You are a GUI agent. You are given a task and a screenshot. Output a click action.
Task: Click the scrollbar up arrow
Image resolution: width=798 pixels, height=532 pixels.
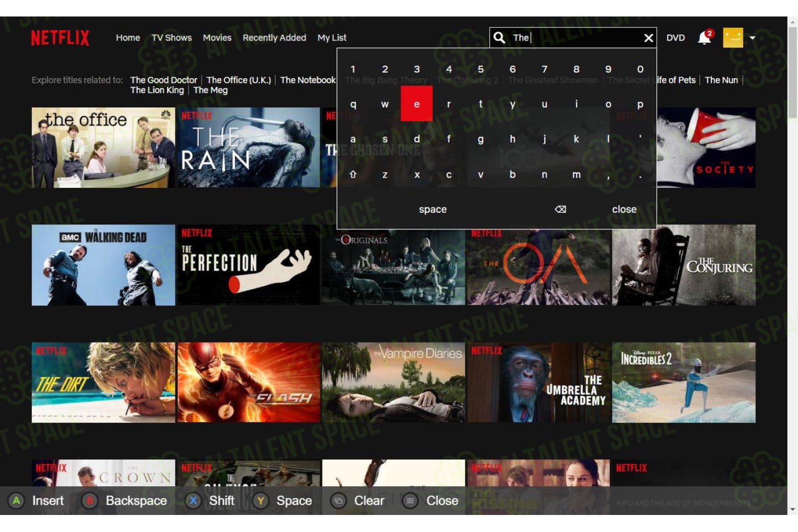coord(793,21)
